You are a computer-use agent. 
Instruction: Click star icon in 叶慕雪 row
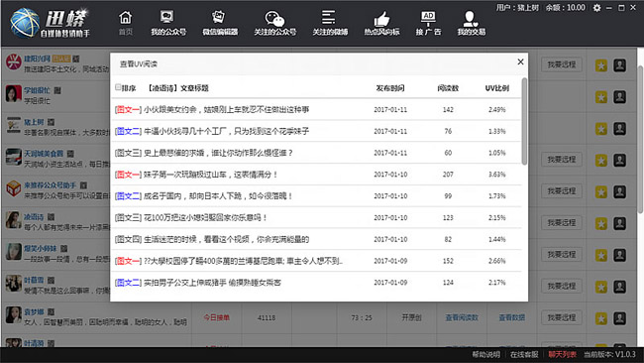[600, 287]
